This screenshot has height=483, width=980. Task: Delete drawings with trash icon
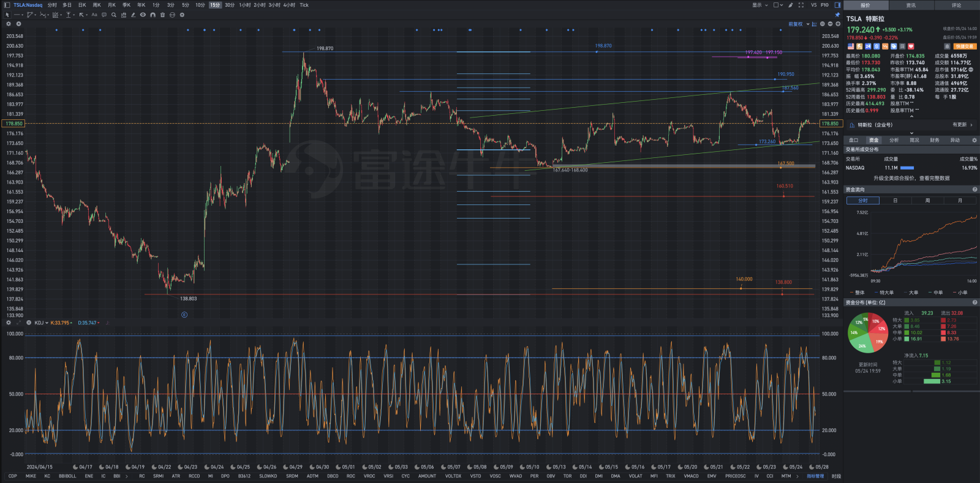(162, 15)
